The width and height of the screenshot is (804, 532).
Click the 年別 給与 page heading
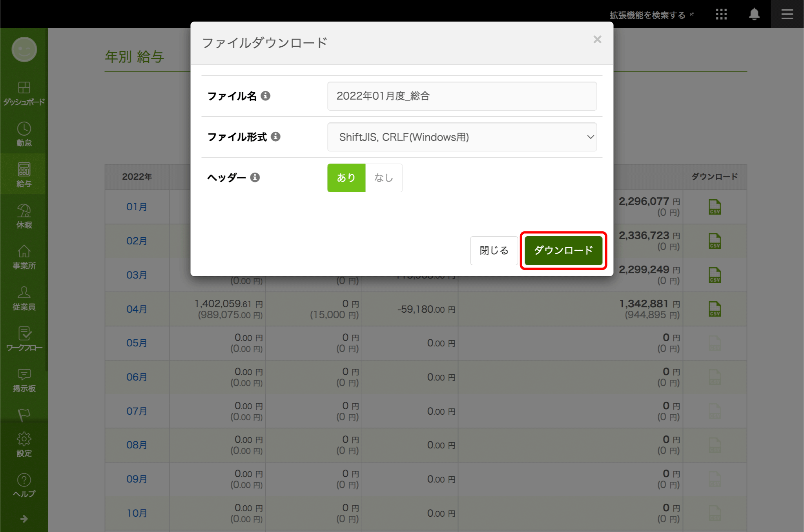point(135,57)
